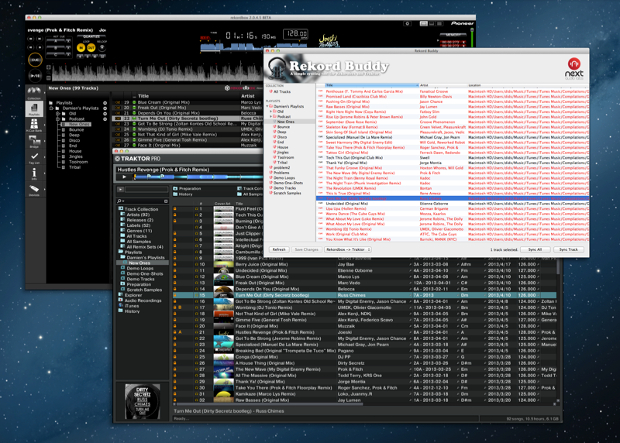Viewport: 620px width, 443px height.
Task: Click the reloop button beside Loop OUT
Action: 102,47
